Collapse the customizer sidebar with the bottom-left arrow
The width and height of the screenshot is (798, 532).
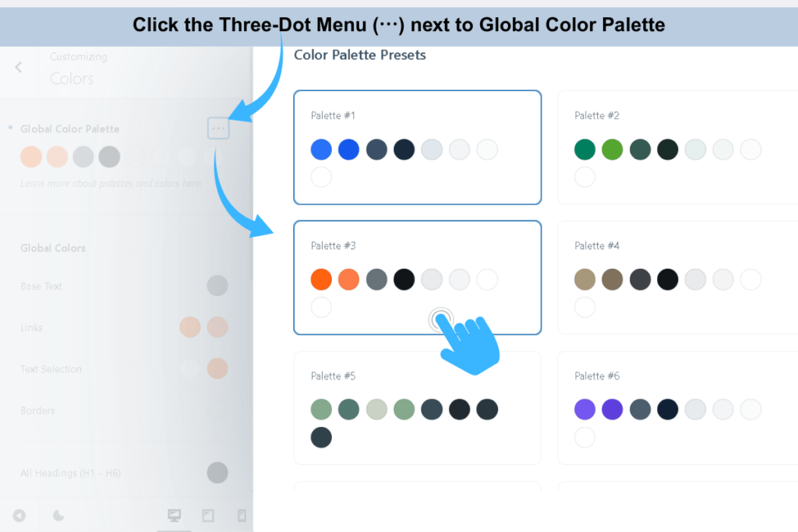(x=19, y=516)
